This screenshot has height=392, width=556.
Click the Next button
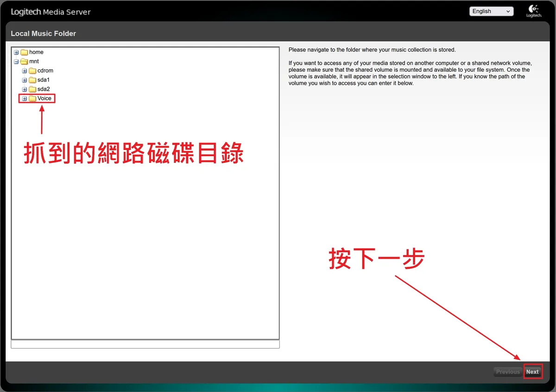click(532, 372)
